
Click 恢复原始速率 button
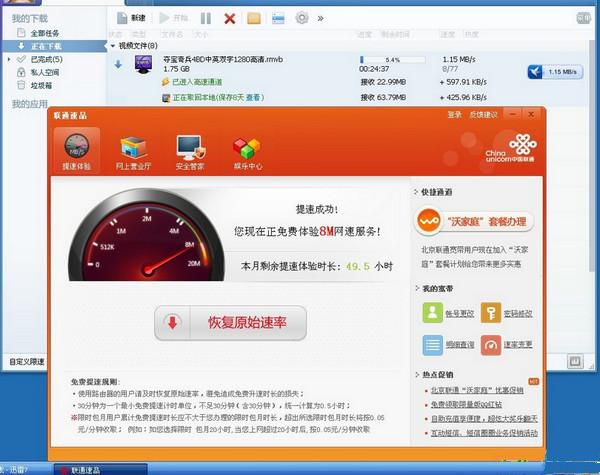click(230, 323)
